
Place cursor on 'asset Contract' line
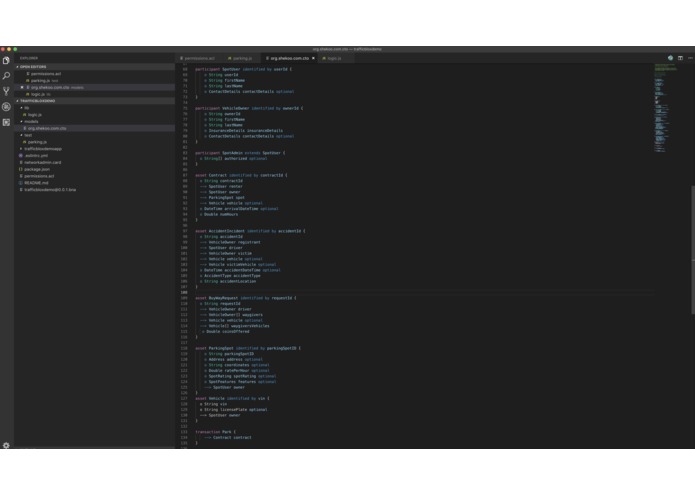[x=241, y=175]
